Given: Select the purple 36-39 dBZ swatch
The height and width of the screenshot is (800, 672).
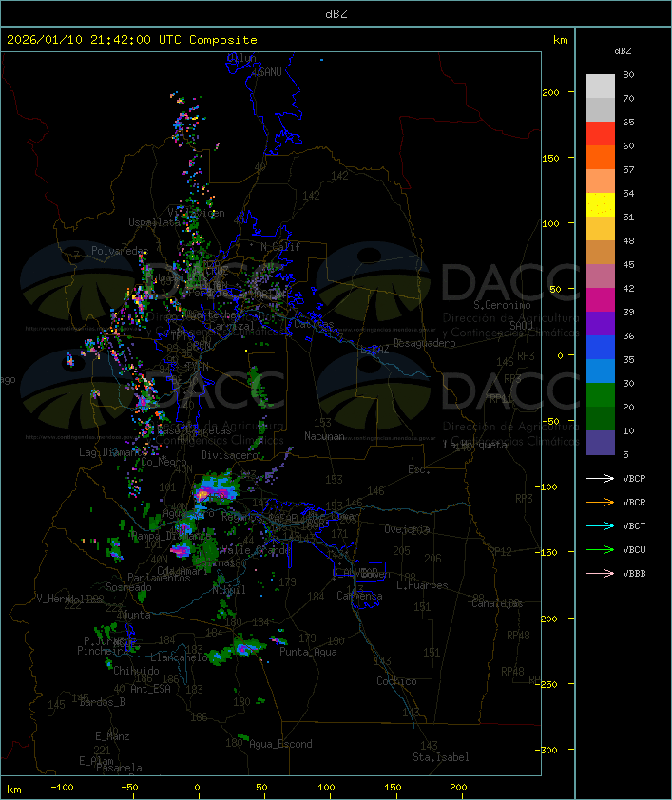Looking at the screenshot, I should pos(600,323).
